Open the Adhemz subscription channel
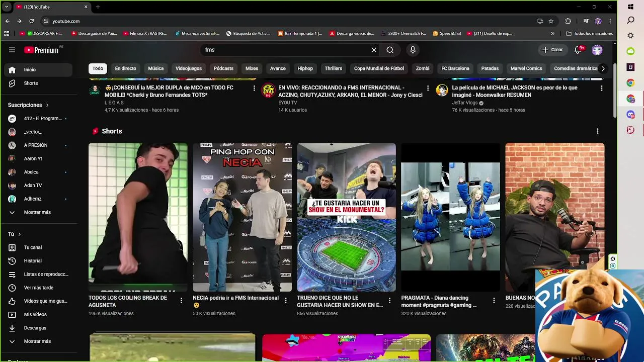The image size is (644, 362). point(39,199)
